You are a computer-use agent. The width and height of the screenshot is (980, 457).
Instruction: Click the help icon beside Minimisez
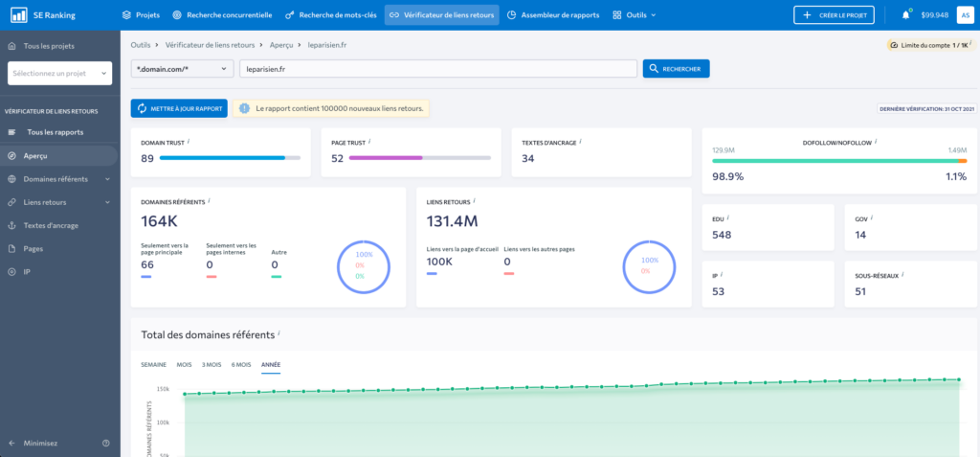[x=105, y=444]
